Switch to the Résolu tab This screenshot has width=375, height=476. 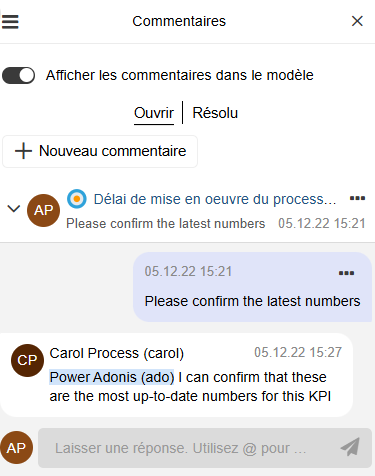[215, 113]
